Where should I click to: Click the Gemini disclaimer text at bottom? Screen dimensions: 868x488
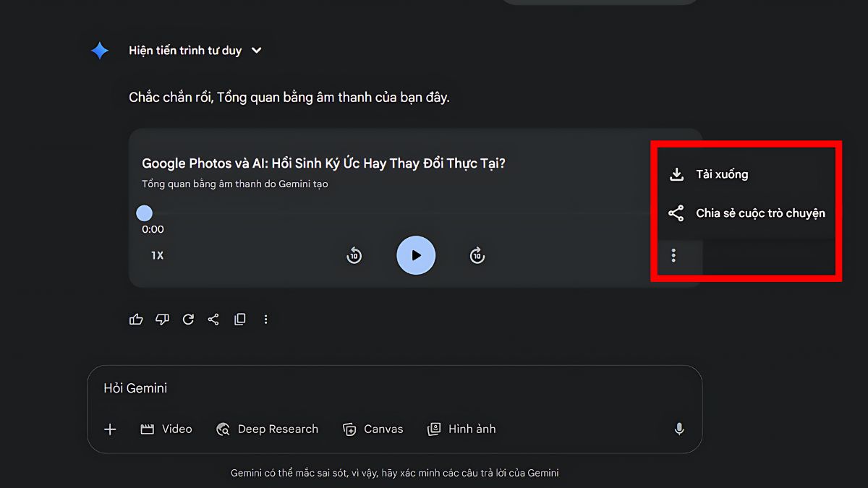point(394,473)
